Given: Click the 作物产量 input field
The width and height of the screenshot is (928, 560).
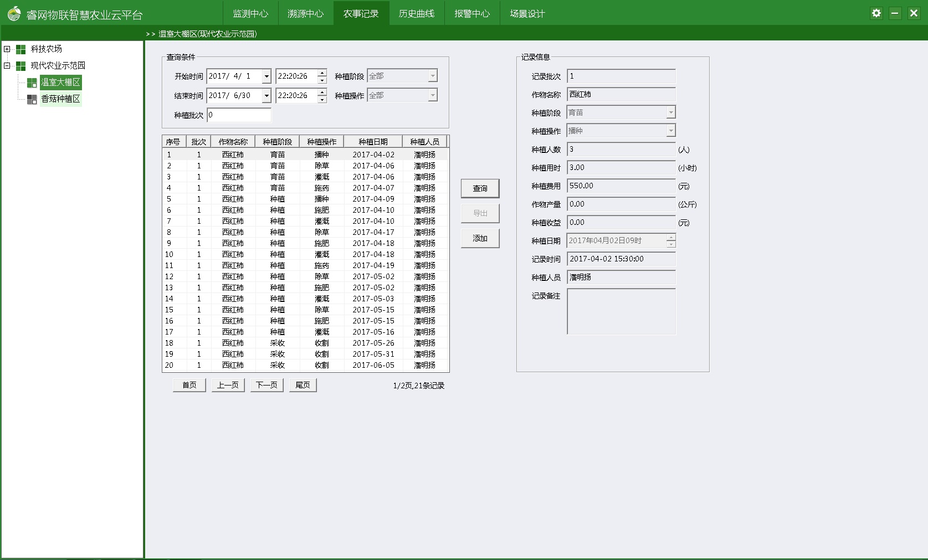Looking at the screenshot, I should (621, 204).
